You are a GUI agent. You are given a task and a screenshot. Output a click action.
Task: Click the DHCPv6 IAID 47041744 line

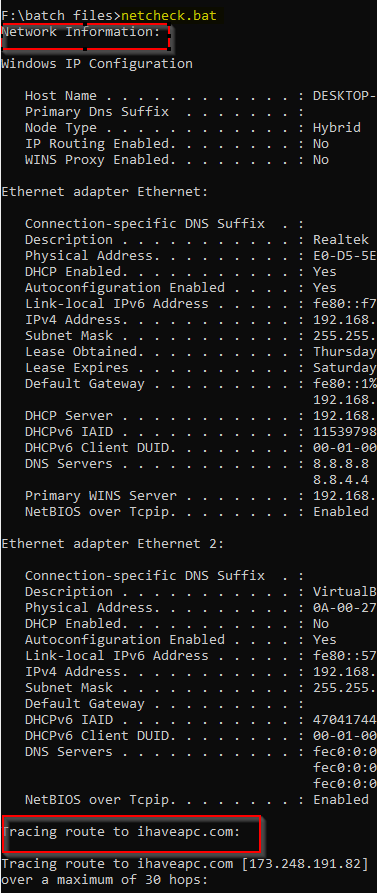[x=200, y=719]
